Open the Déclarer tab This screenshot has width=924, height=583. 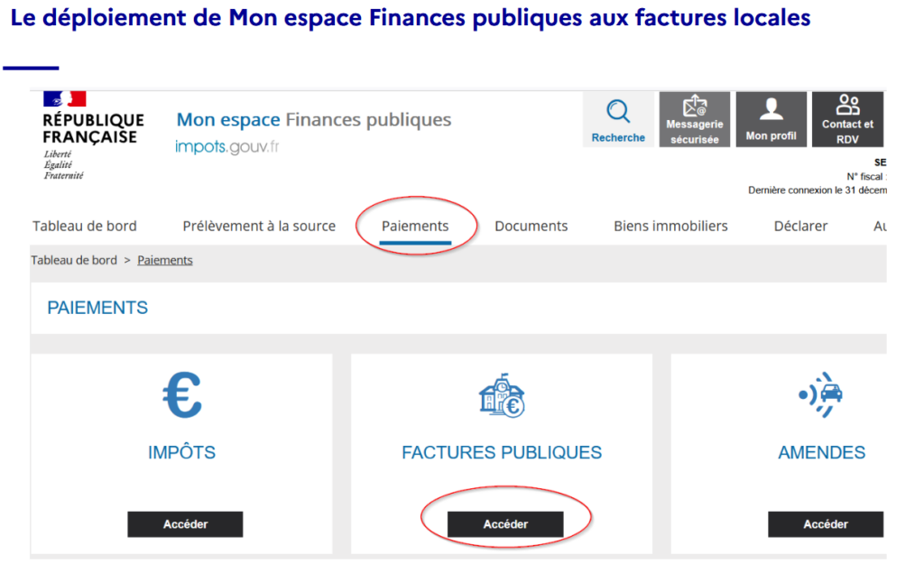coord(800,227)
